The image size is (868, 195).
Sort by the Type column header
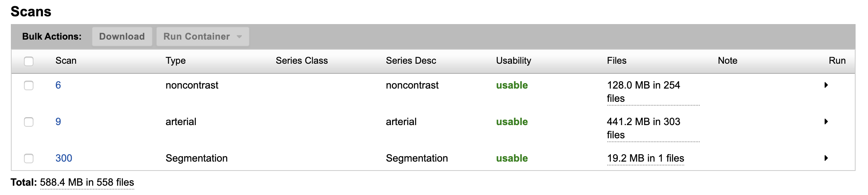[x=175, y=61]
